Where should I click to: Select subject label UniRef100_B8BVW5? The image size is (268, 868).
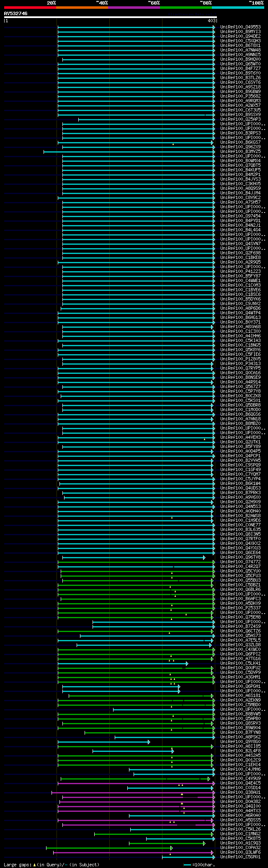pos(241,714)
